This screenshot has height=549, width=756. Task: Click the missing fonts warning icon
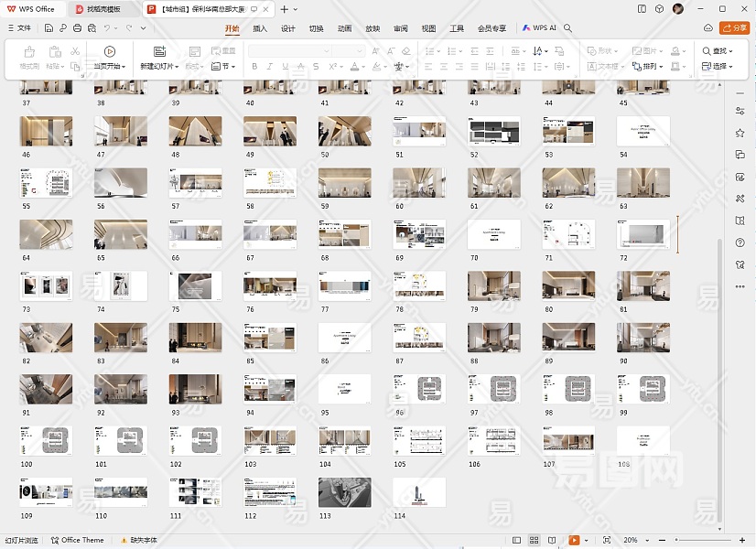pos(124,541)
